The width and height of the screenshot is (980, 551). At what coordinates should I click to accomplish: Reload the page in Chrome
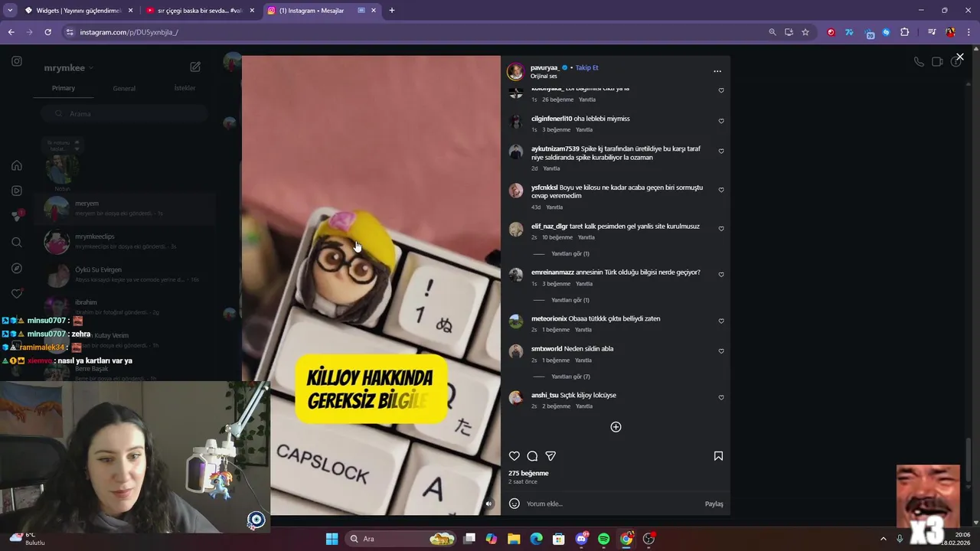[x=47, y=32]
